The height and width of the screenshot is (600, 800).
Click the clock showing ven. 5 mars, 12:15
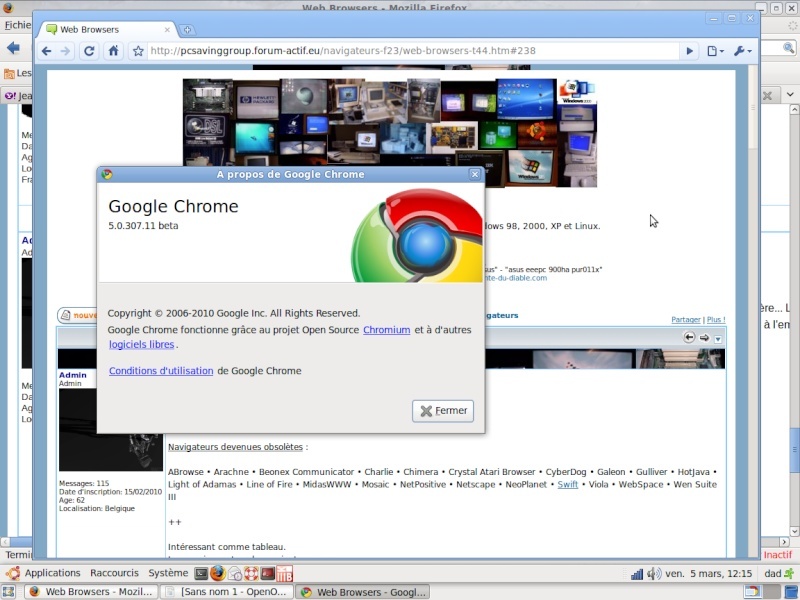pyautogui.click(x=708, y=573)
